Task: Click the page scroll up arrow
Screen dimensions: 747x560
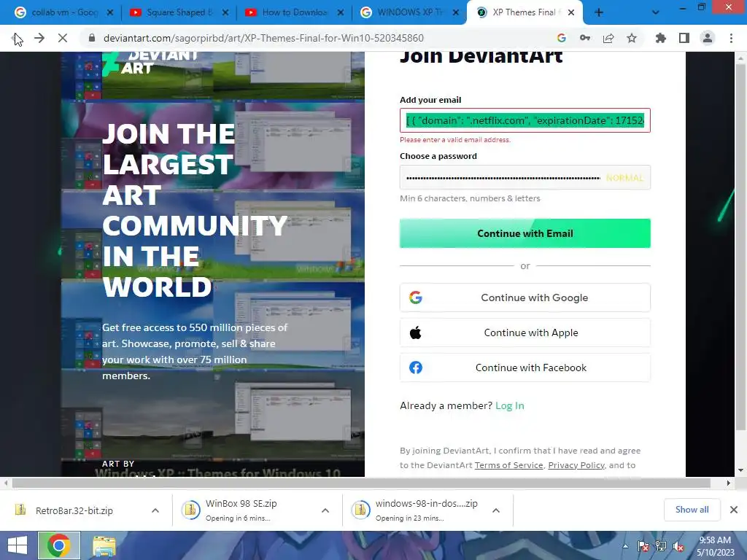Action: tap(740, 58)
